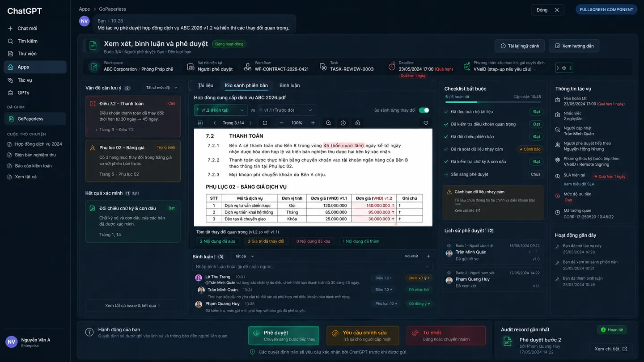Add a new comment with plus icon
This screenshot has width=644, height=362.
(428, 256)
